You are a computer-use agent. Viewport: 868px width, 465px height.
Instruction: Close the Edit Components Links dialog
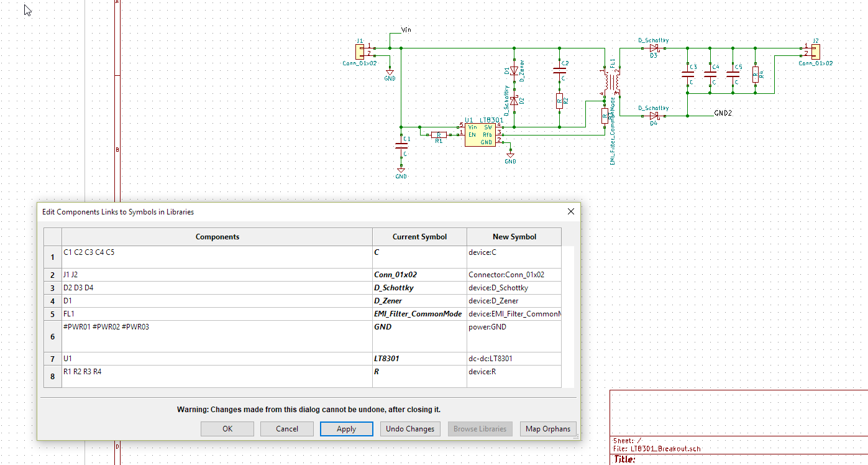click(x=571, y=211)
